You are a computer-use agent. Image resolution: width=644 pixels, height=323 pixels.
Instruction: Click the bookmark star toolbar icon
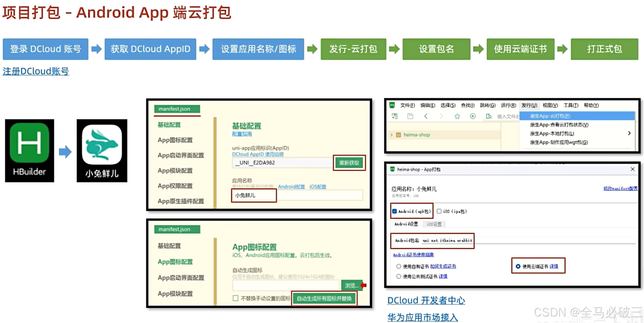coord(457,116)
